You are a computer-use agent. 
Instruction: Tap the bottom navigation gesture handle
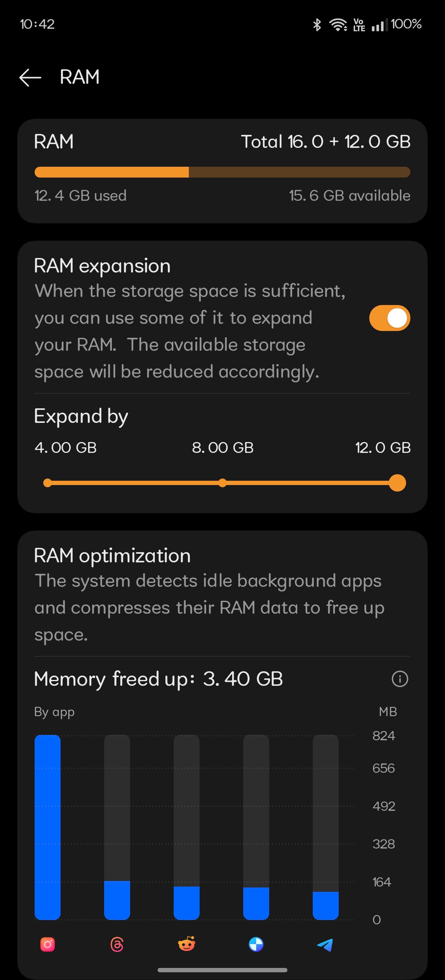click(222, 970)
